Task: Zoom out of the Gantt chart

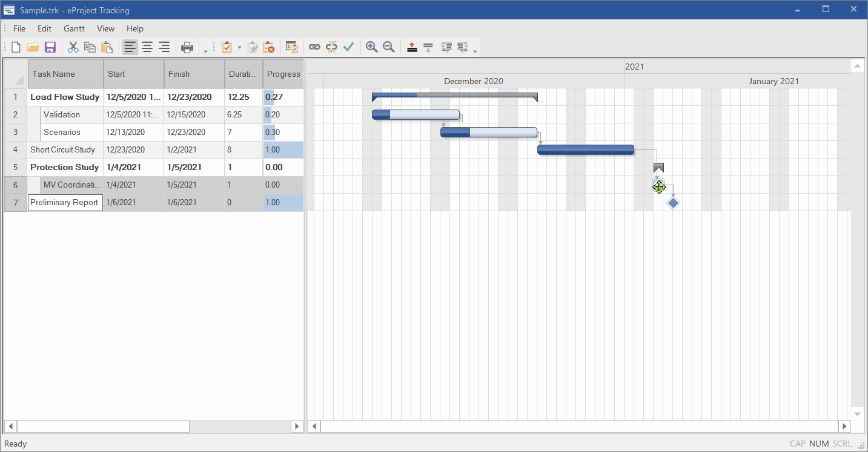Action: [388, 47]
